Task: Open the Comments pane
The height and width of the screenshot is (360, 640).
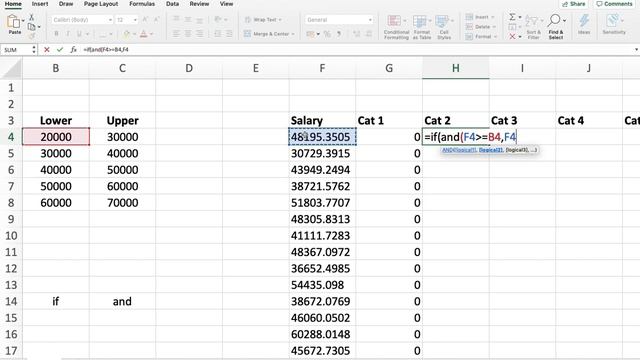Action: [x=614, y=4]
